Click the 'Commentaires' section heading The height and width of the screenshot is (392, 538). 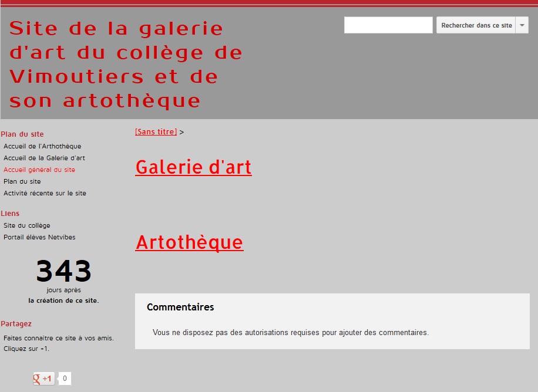(180, 307)
